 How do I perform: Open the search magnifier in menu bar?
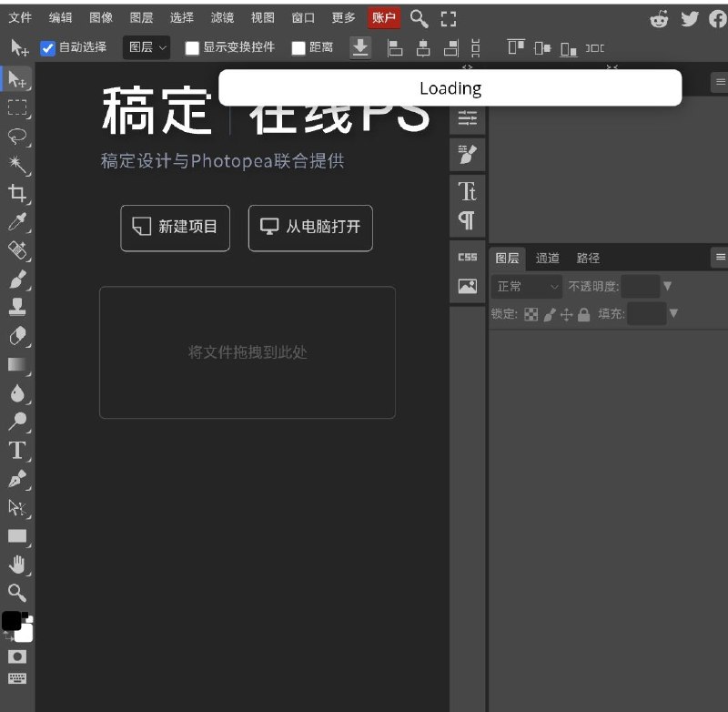click(x=419, y=19)
